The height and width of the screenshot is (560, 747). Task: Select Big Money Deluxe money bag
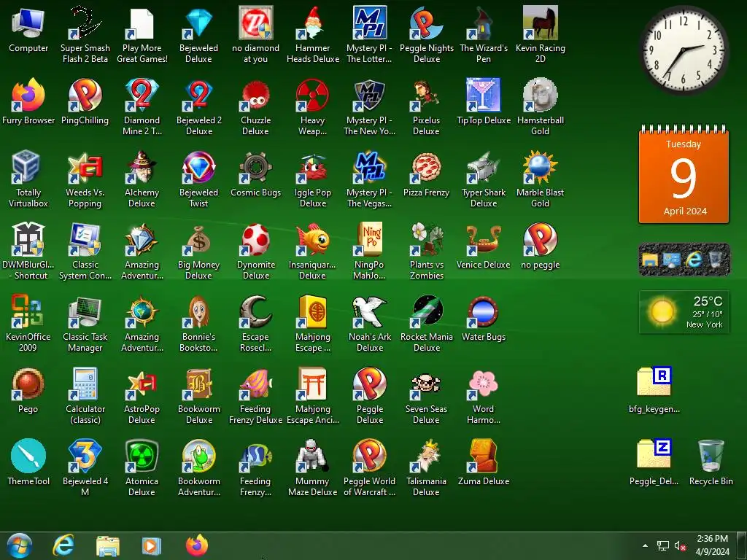[x=198, y=239]
